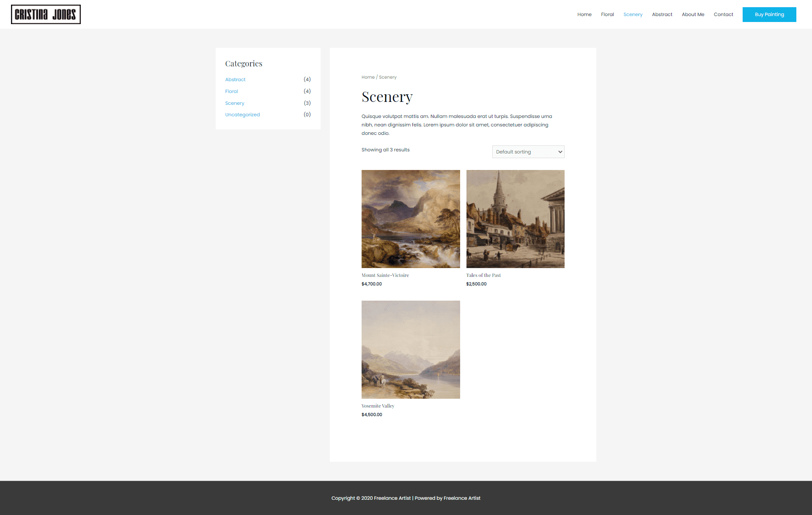Visit the About Me page
The height and width of the screenshot is (515, 812).
693,14
